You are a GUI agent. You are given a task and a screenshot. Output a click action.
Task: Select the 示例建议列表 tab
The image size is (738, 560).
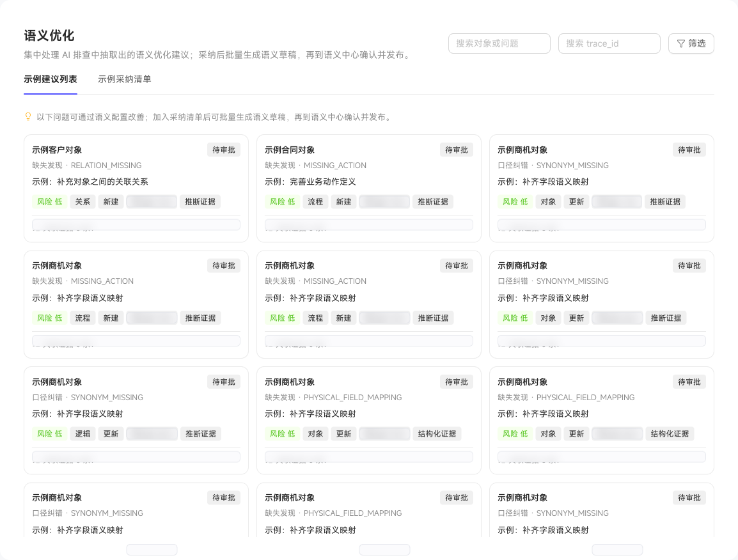click(x=51, y=79)
